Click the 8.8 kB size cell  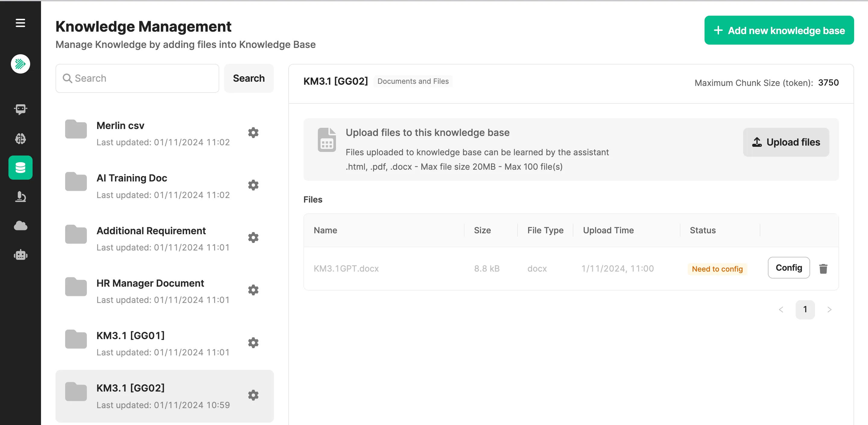486,268
